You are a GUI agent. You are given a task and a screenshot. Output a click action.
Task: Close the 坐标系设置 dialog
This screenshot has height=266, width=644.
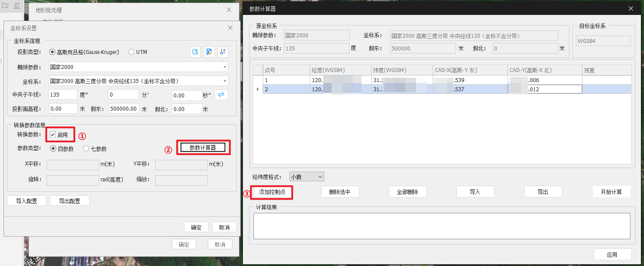(230, 28)
